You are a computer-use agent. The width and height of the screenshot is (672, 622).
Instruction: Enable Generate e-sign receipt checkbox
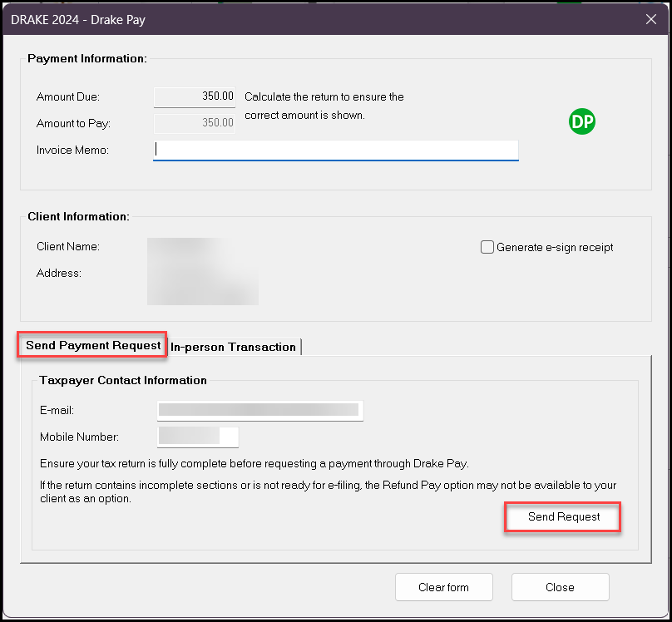pyautogui.click(x=487, y=247)
